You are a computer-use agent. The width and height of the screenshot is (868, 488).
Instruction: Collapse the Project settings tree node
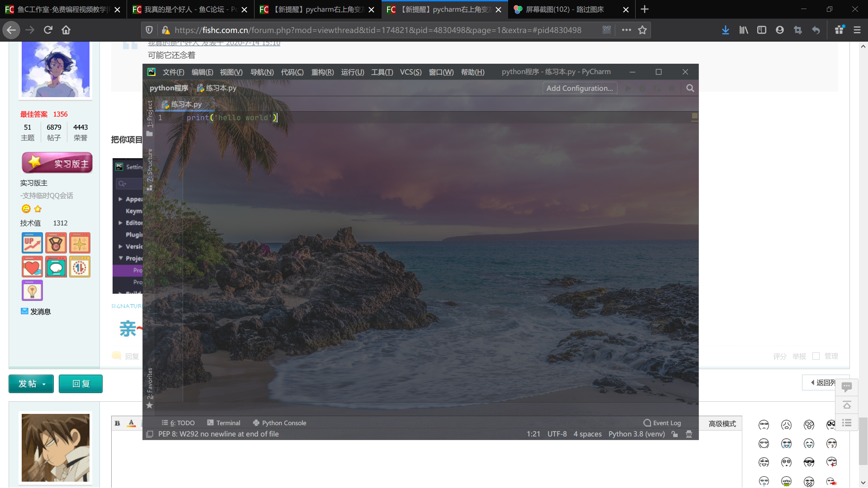click(120, 258)
